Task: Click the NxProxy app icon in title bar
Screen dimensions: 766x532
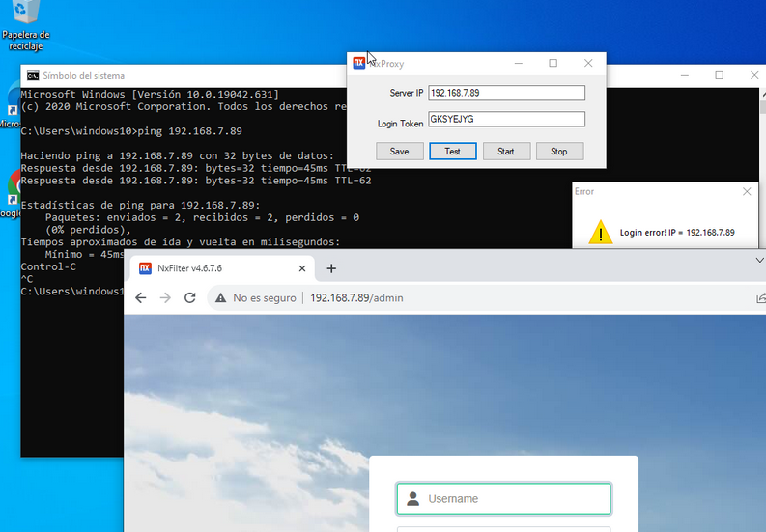Action: tap(359, 64)
